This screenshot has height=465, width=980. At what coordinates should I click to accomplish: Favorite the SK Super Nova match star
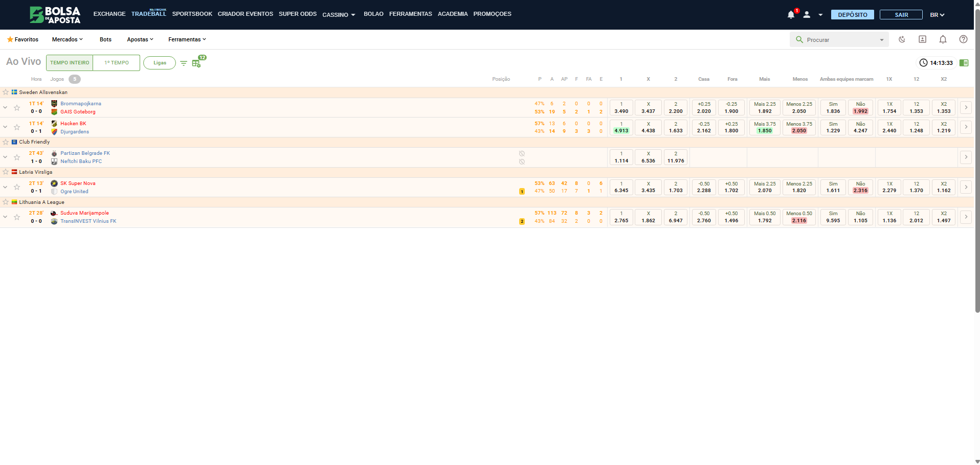point(17,187)
